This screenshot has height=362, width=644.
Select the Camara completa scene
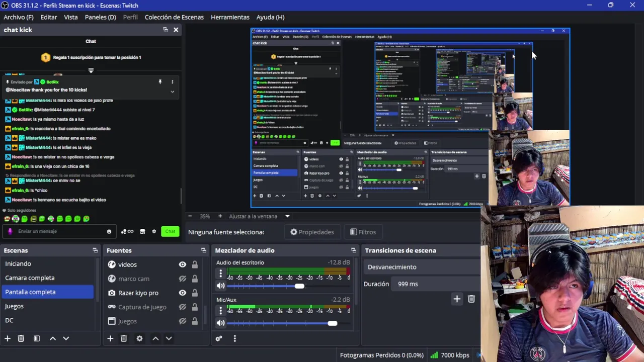pos(48,278)
